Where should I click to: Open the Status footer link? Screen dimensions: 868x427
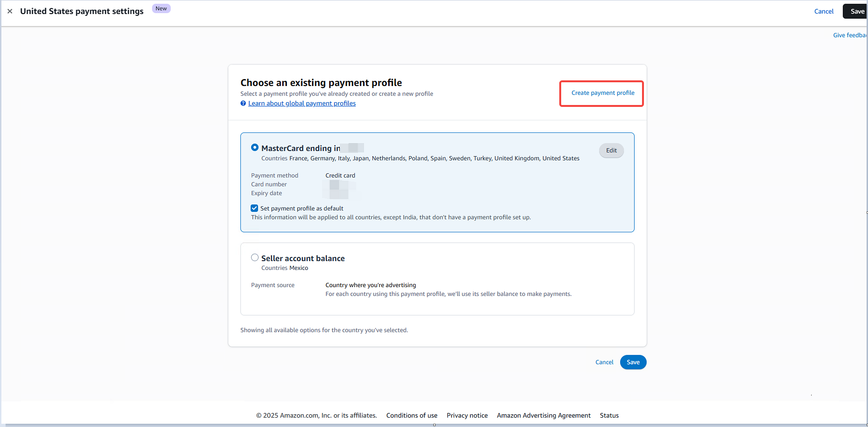(609, 415)
